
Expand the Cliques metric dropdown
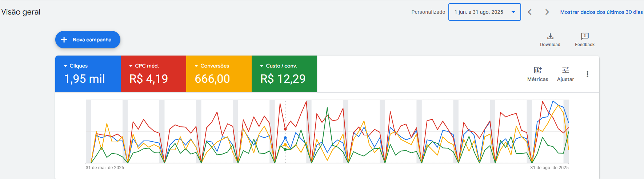[65, 66]
